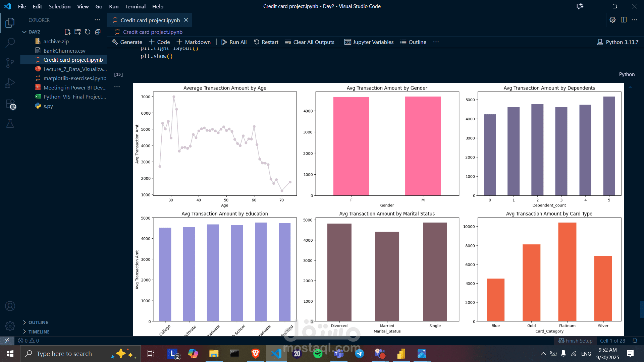644x362 pixels.
Task: Open the Source Control view
Action: (10, 63)
